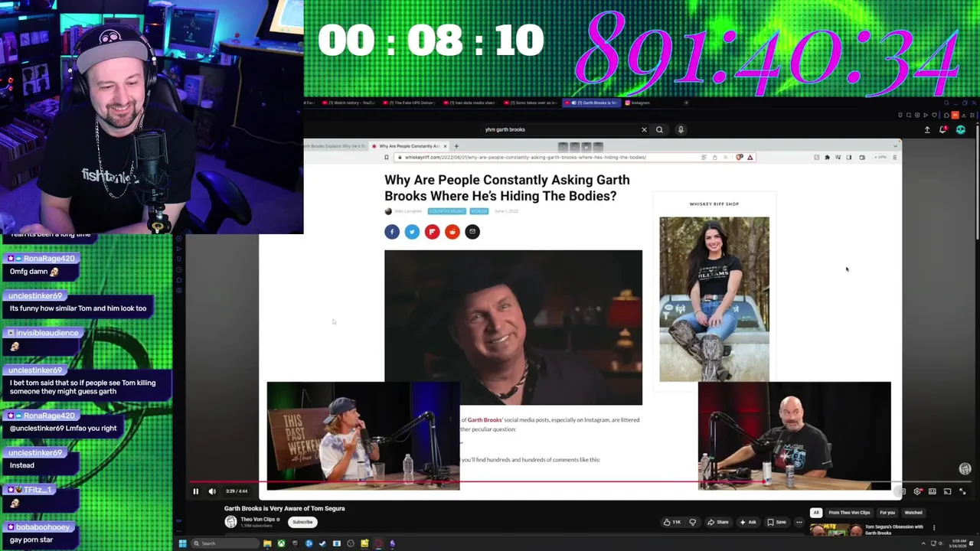Click the Garth Brooks' link in article
Viewport: 980px width, 551px height.
click(x=485, y=420)
